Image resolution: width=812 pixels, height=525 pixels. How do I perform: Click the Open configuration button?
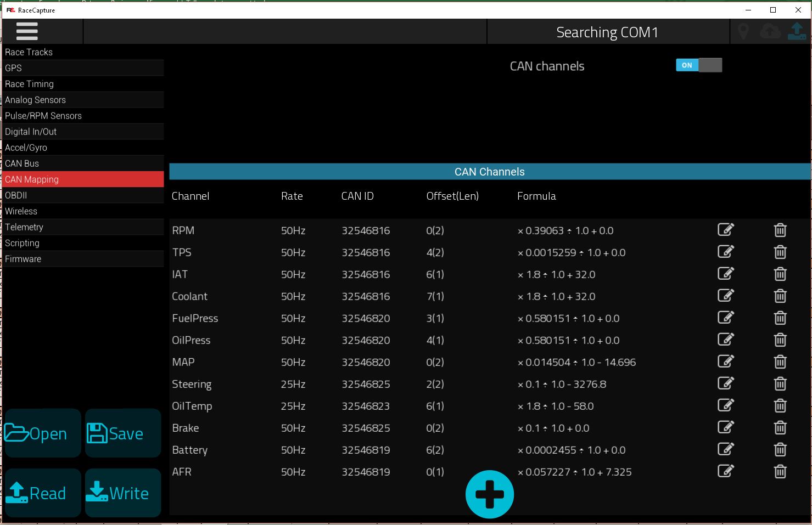(x=42, y=433)
